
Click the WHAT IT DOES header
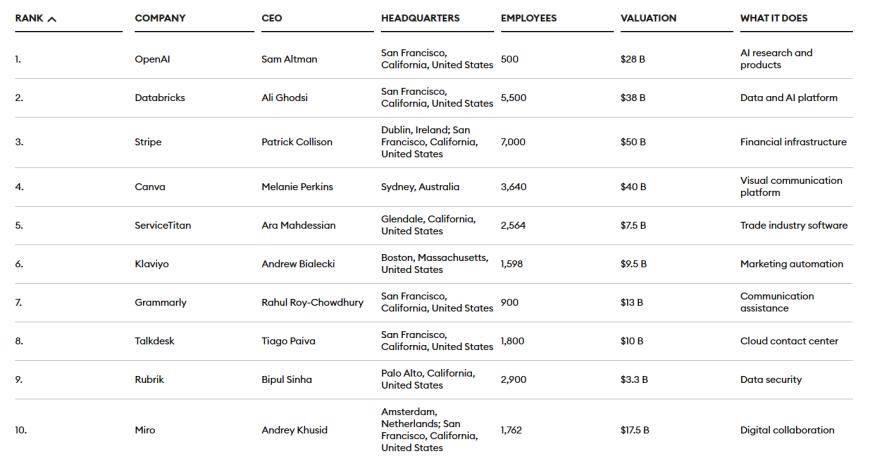coord(774,18)
